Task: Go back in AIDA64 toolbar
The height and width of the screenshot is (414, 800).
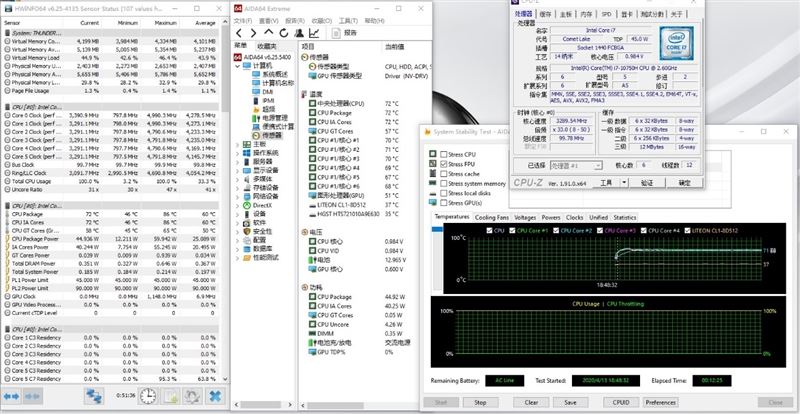Action: click(x=239, y=33)
